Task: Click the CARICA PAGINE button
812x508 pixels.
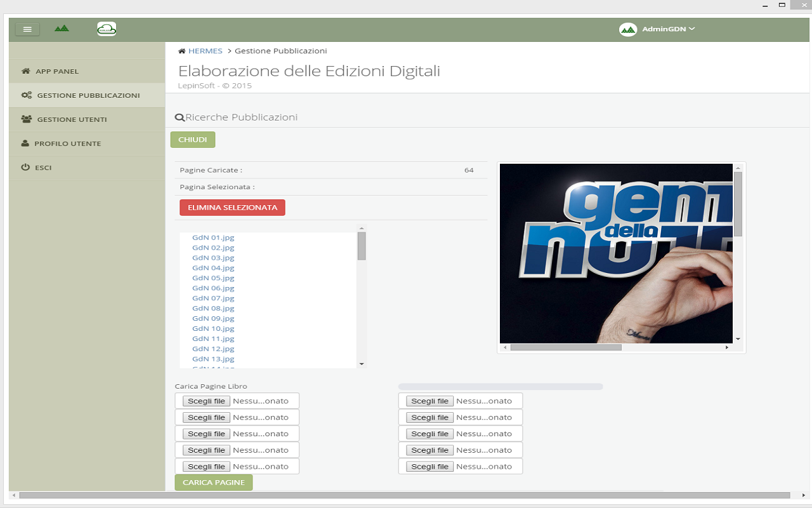Action: pos(214,483)
